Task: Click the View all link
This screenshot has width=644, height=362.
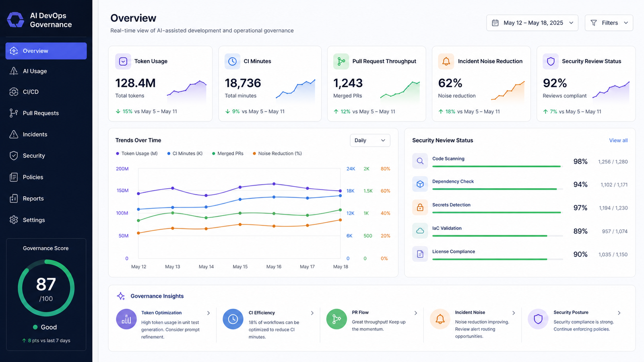Action: point(618,140)
